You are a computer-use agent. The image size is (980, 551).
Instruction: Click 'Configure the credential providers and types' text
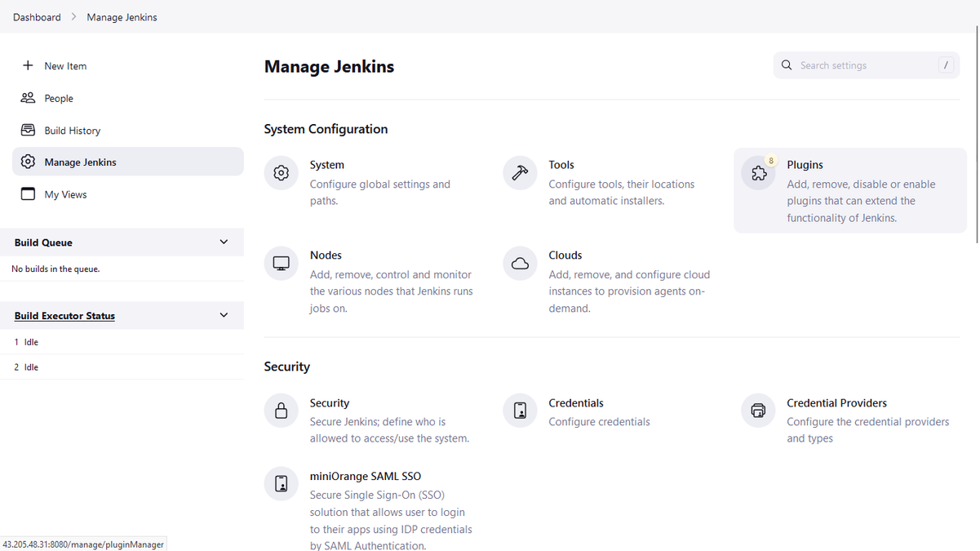[868, 430]
